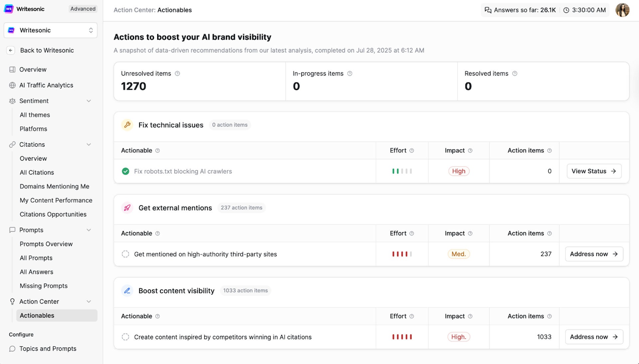
Task: Click the Impact info icon in Get external mentions table
Action: pos(470,233)
